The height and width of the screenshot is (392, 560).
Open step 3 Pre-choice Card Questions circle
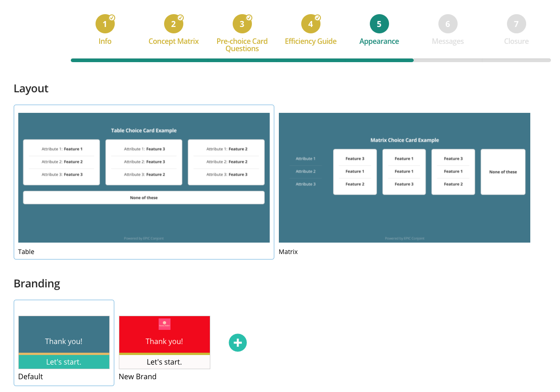click(x=242, y=24)
